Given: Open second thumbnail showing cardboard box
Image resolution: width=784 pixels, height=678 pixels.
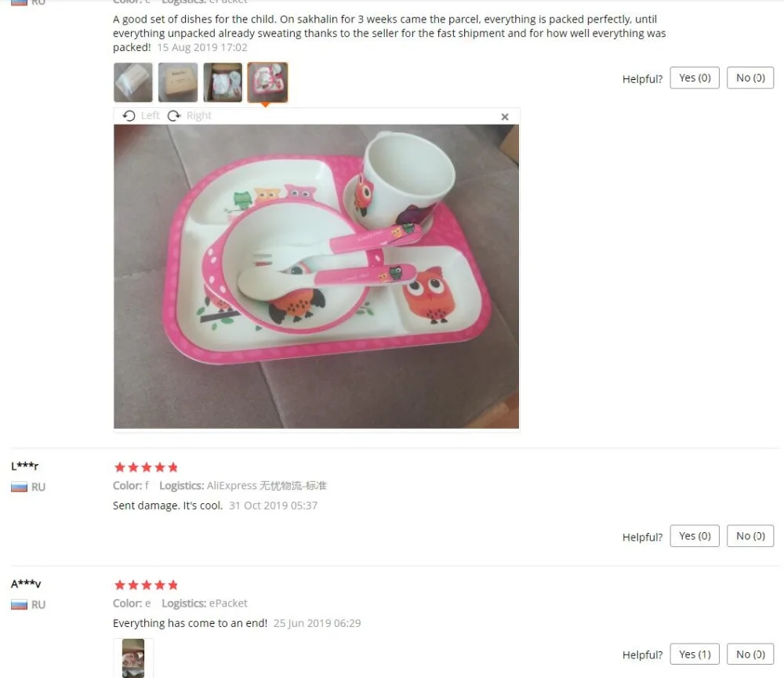Looking at the screenshot, I should 178,82.
